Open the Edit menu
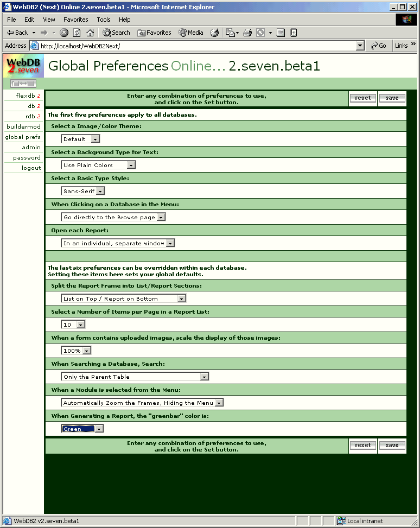 pos(29,20)
